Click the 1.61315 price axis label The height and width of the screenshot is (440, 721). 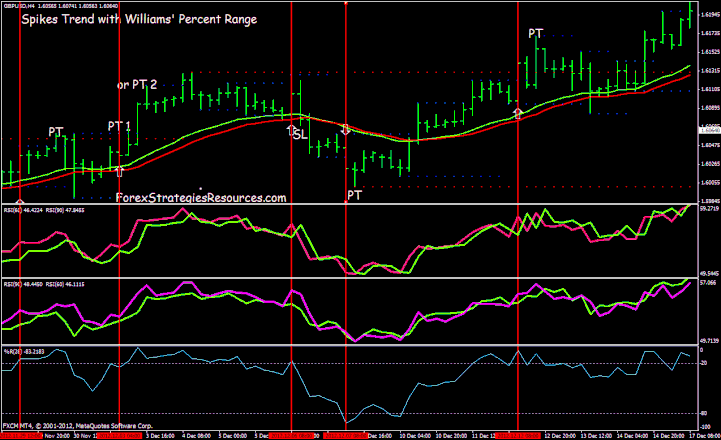tap(710, 70)
